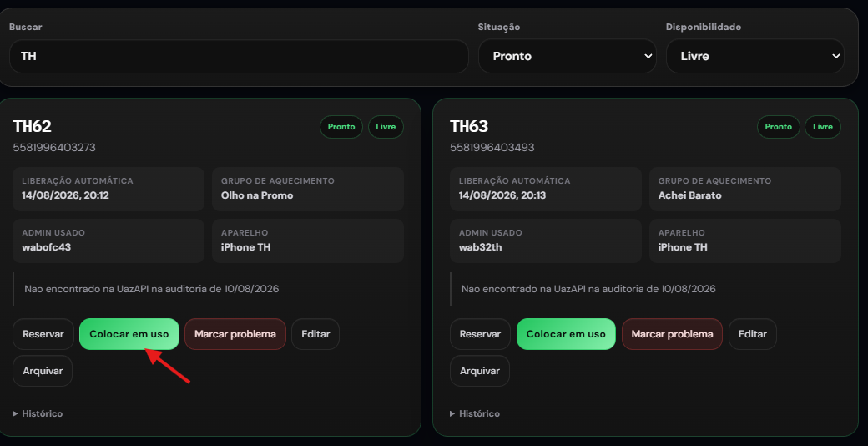868x446 pixels.
Task: Click Editar on the TH63 card
Action: pyautogui.click(x=753, y=334)
